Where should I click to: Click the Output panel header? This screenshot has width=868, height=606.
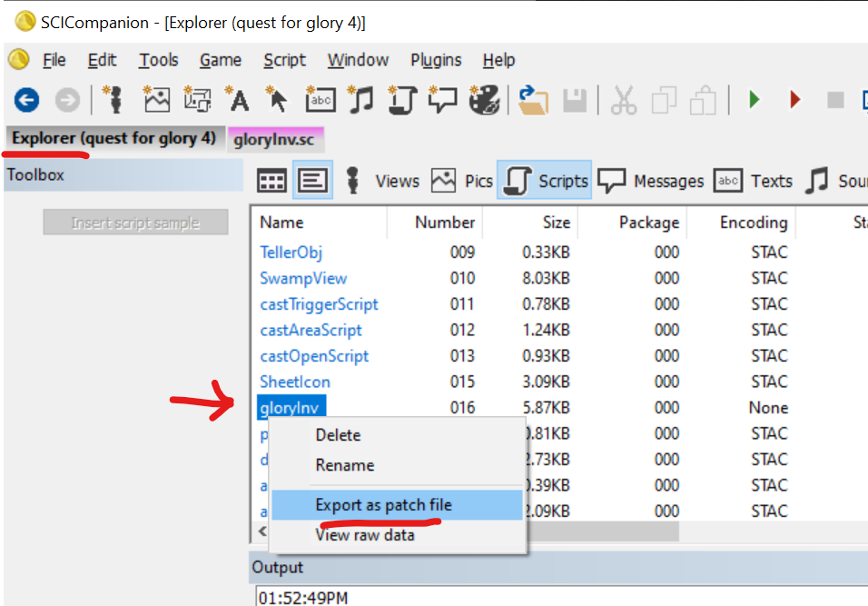point(558,567)
